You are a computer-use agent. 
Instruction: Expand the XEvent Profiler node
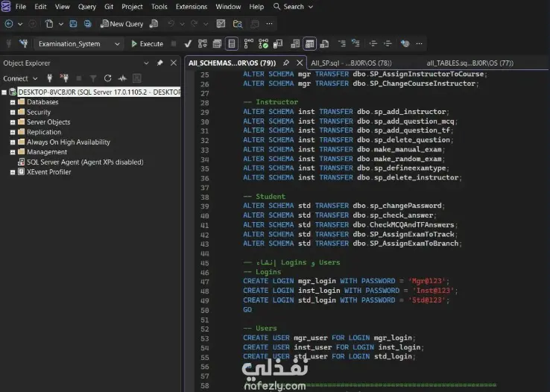coord(13,172)
